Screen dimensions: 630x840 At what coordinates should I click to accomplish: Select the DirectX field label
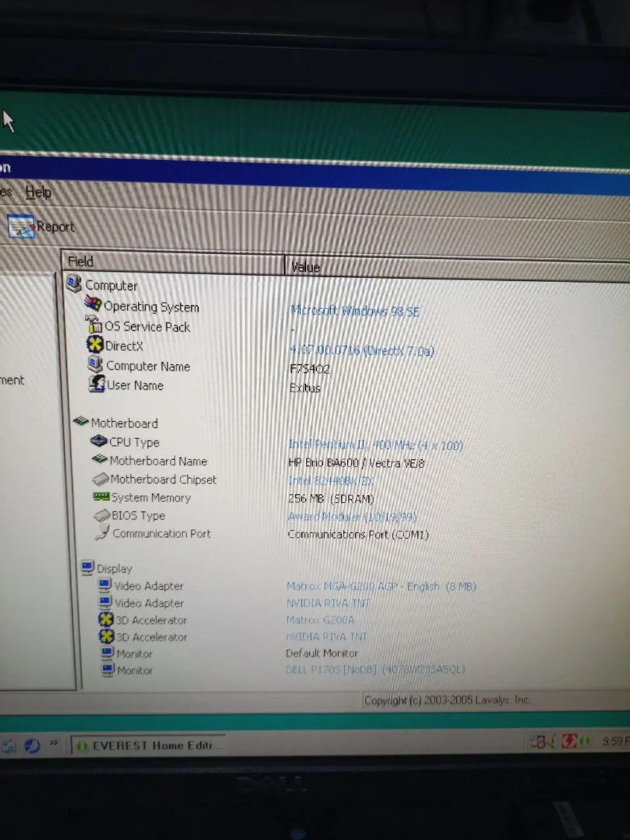pyautogui.click(x=124, y=346)
